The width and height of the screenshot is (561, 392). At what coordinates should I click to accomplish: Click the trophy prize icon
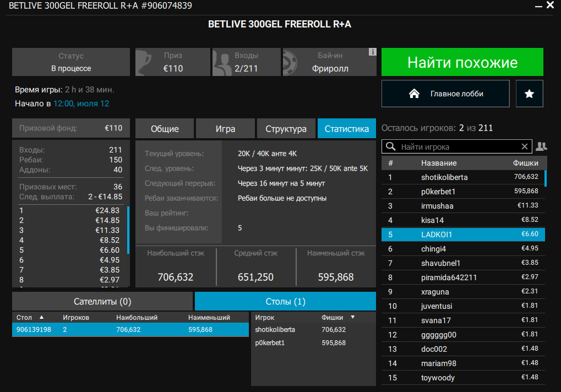coord(145,62)
